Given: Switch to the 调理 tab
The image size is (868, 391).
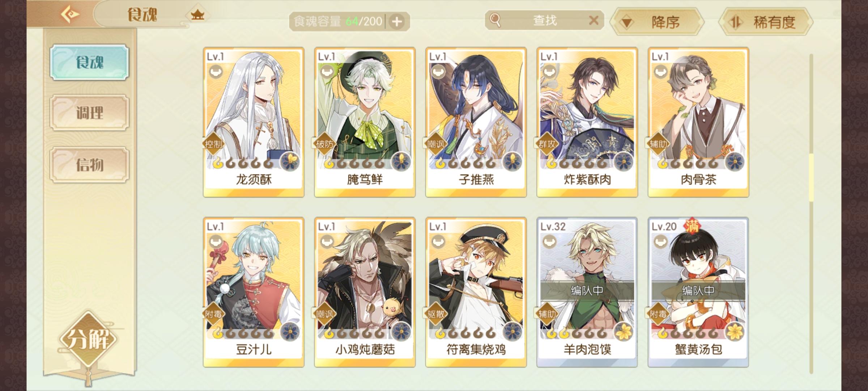Looking at the screenshot, I should click(x=89, y=113).
